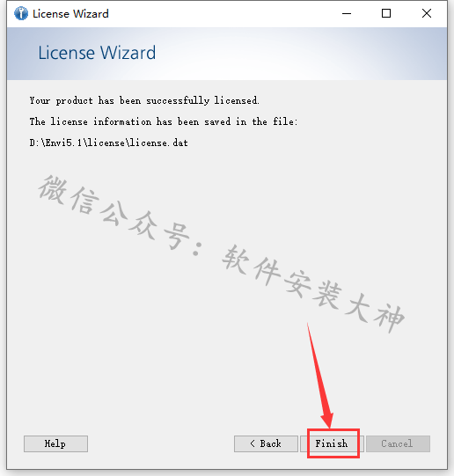Click the License Wizard key icon in title bar
Image resolution: width=454 pixels, height=476 pixels.
click(x=21, y=14)
